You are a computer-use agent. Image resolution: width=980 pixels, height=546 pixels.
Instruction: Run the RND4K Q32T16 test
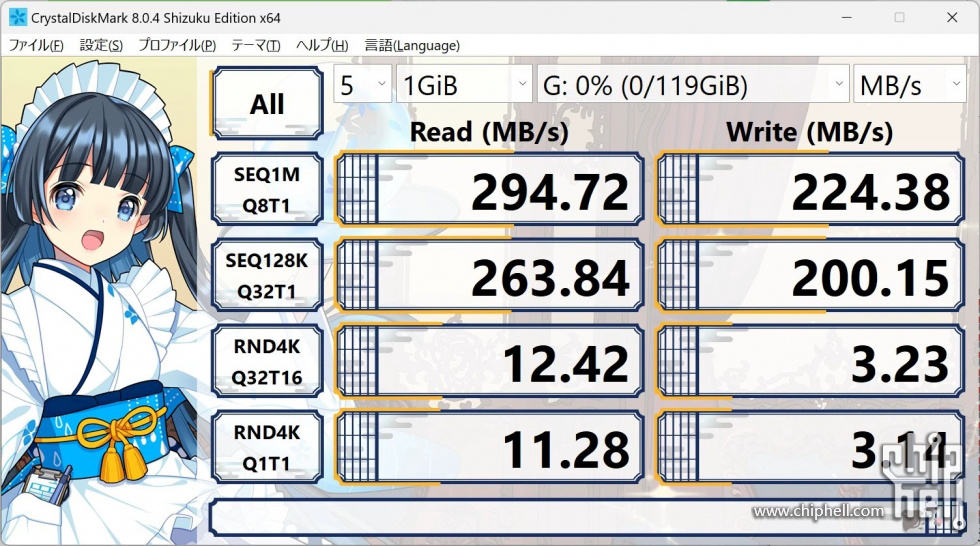(268, 362)
